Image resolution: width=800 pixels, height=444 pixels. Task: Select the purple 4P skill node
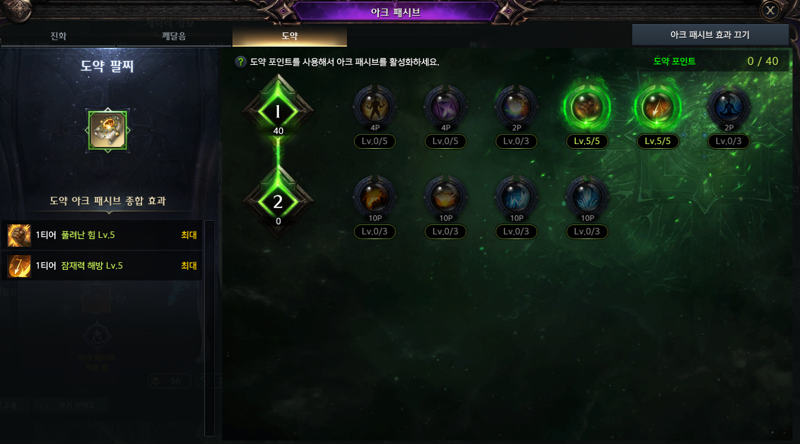pyautogui.click(x=445, y=108)
